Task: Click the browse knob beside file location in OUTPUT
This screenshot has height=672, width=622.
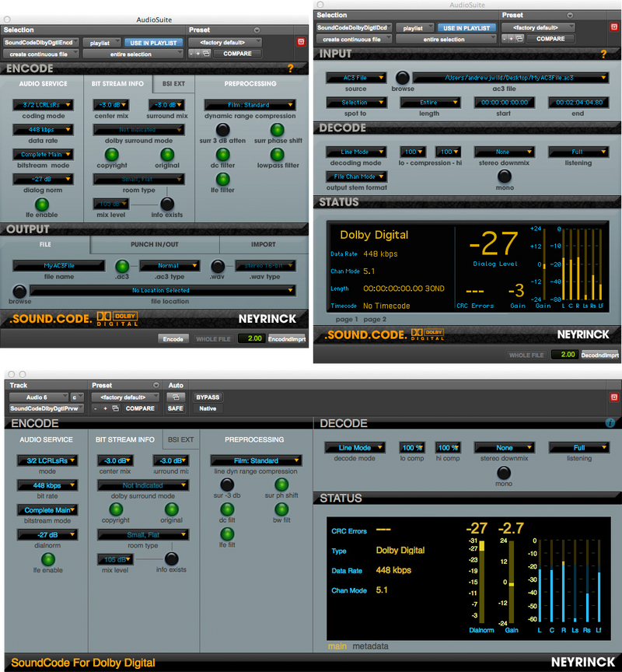Action: [x=19, y=291]
